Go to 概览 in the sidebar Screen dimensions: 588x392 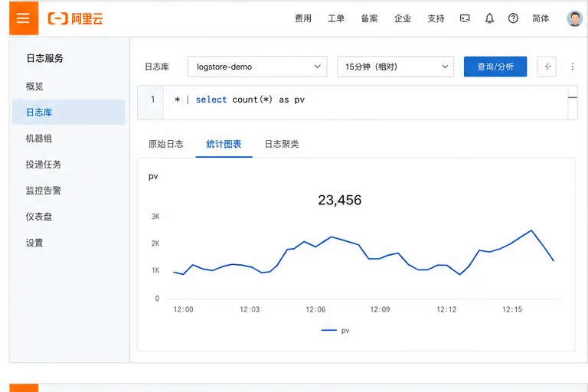[x=34, y=87]
